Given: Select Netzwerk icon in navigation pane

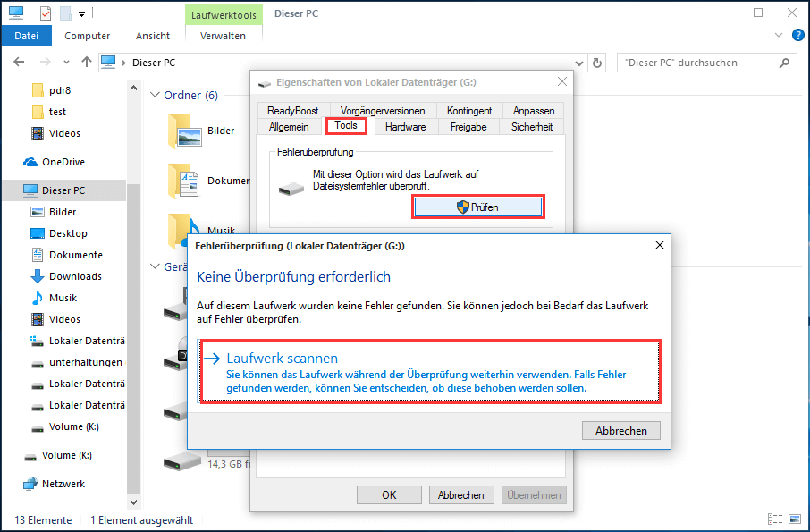Looking at the screenshot, I should (30, 484).
